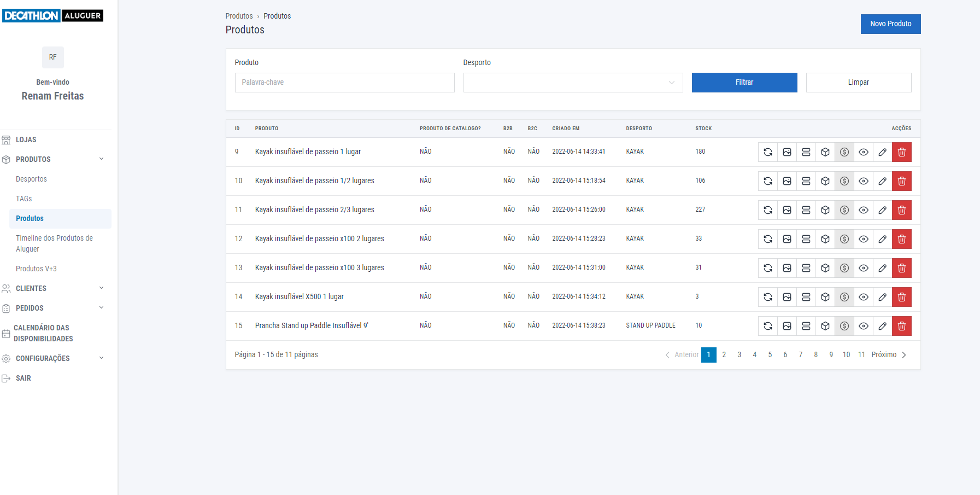The width and height of the screenshot is (980, 495).
Task: Open the Desporto dropdown filter
Action: tap(572, 83)
